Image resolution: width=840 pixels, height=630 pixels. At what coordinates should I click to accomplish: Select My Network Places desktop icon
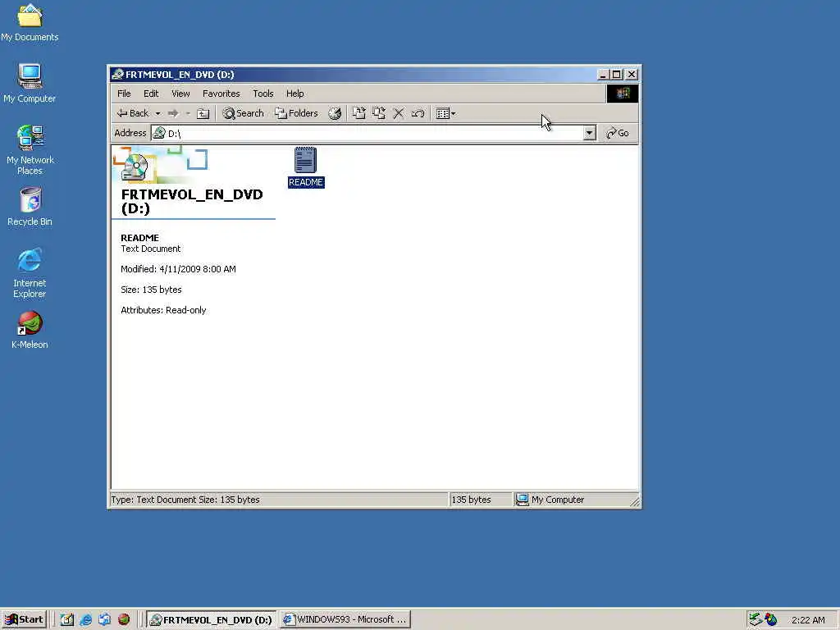30,149
